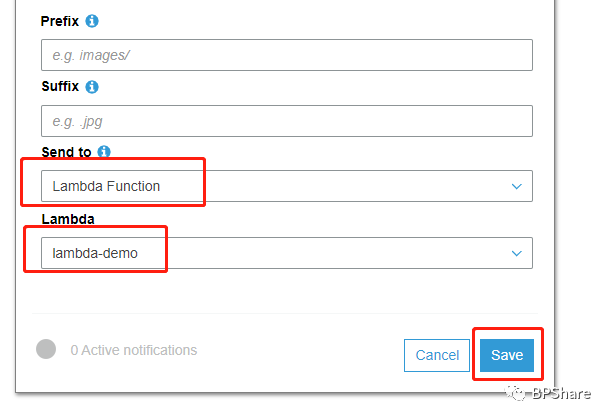Viewport: 610px width, 418px height.
Task: Click the chevron arrow in Lambda field
Action: click(517, 253)
